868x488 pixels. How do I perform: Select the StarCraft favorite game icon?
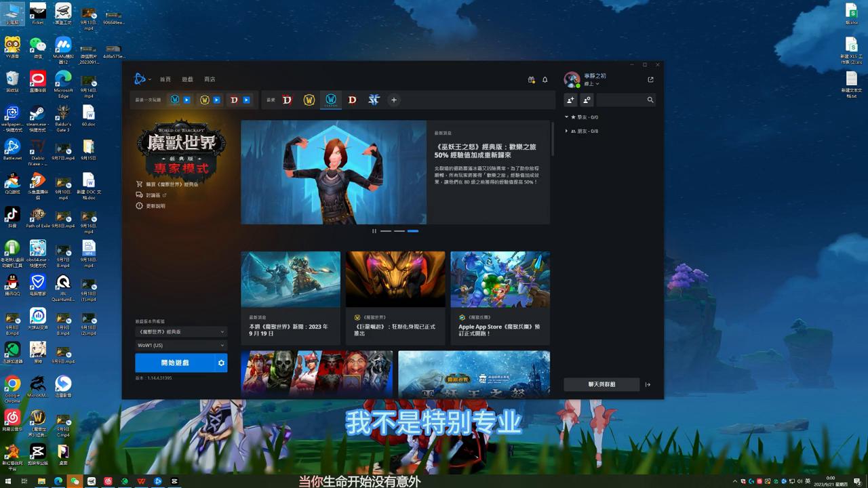click(x=374, y=100)
